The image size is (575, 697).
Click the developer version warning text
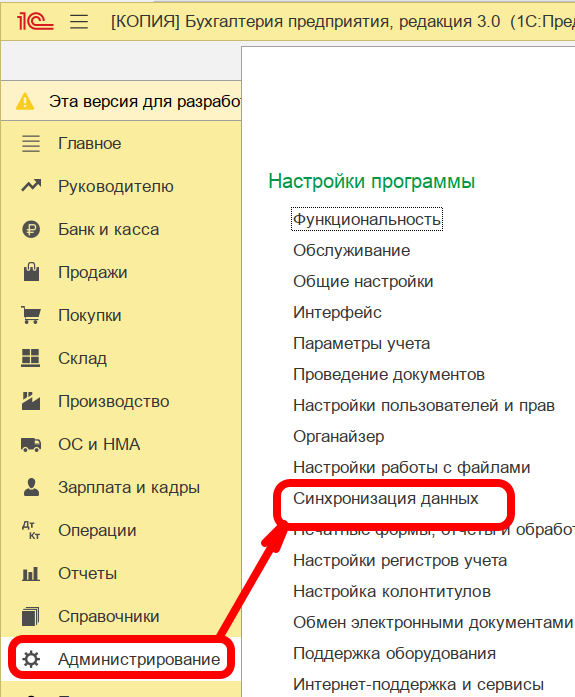coord(145,102)
